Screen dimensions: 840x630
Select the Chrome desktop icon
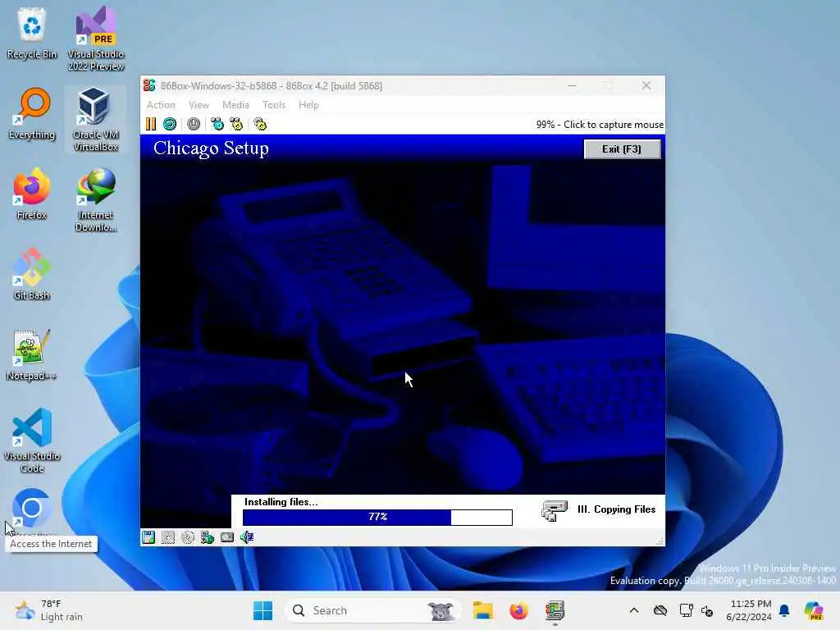(x=32, y=509)
